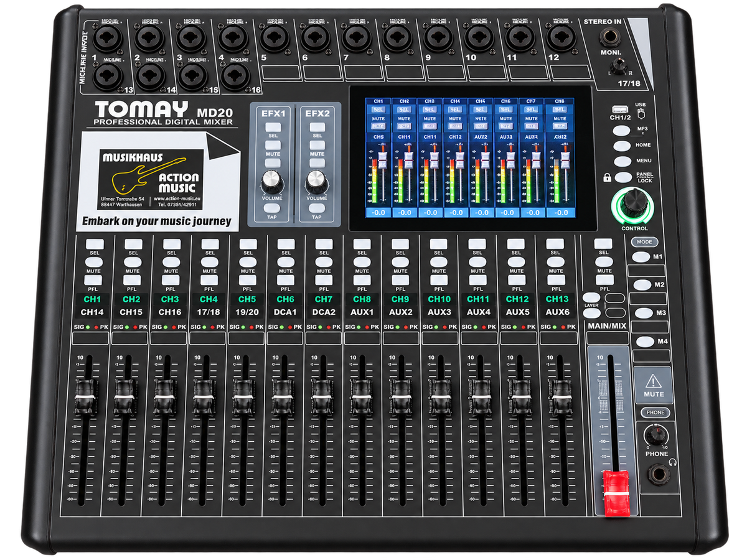
Task: Click the white button below the LAYER label
Action: (591, 314)
